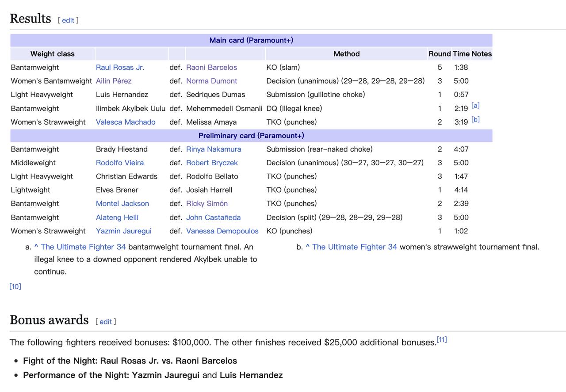
Task: Edit the Bonus awards section
Action: (x=106, y=322)
